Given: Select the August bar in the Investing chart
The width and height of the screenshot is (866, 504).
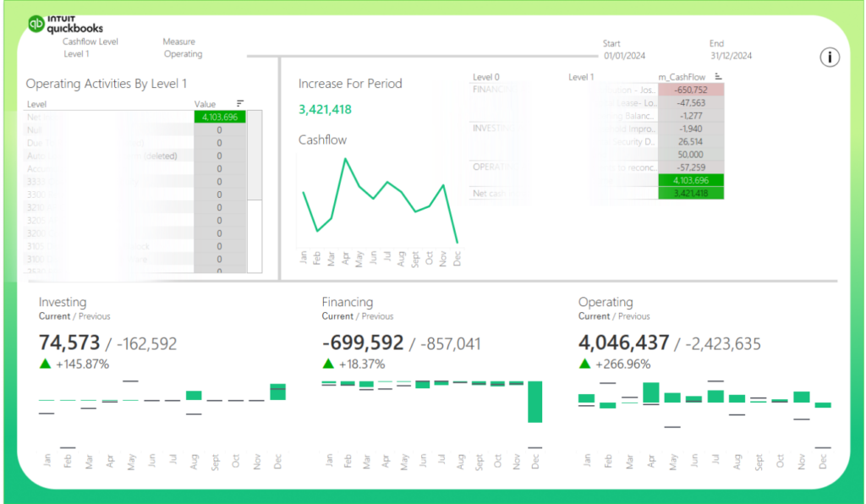Looking at the screenshot, I should coord(194,395).
